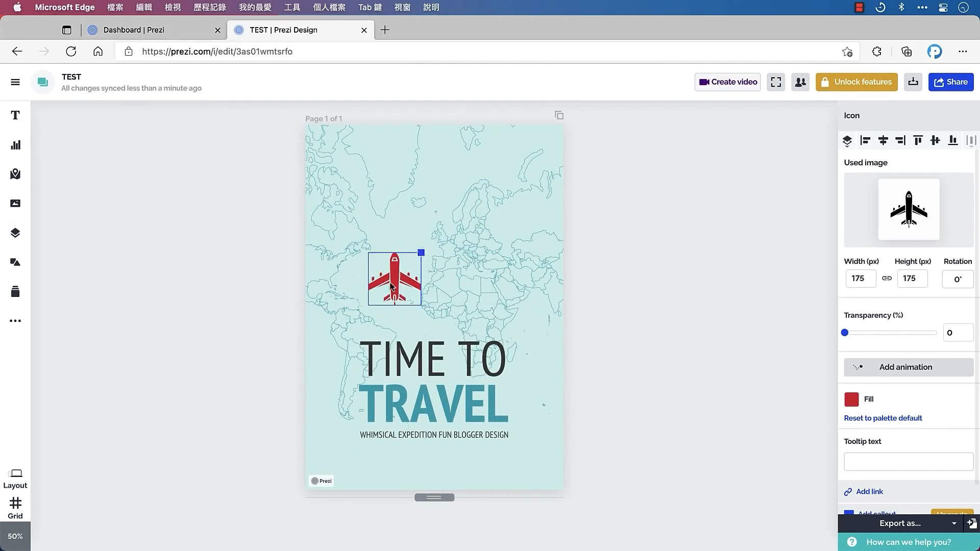Open the Image insert tool
The image size is (980, 551).
pyautogui.click(x=15, y=204)
